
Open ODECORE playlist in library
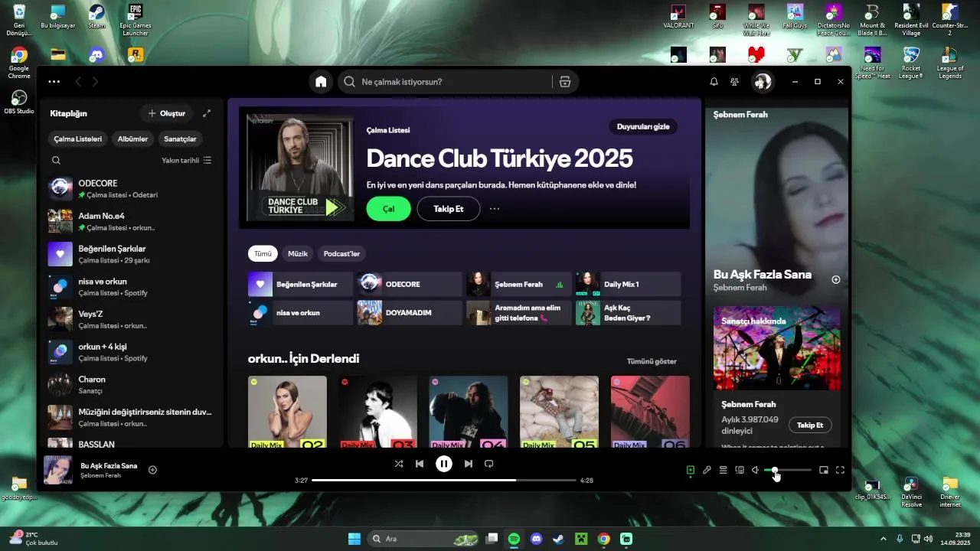[132, 189]
